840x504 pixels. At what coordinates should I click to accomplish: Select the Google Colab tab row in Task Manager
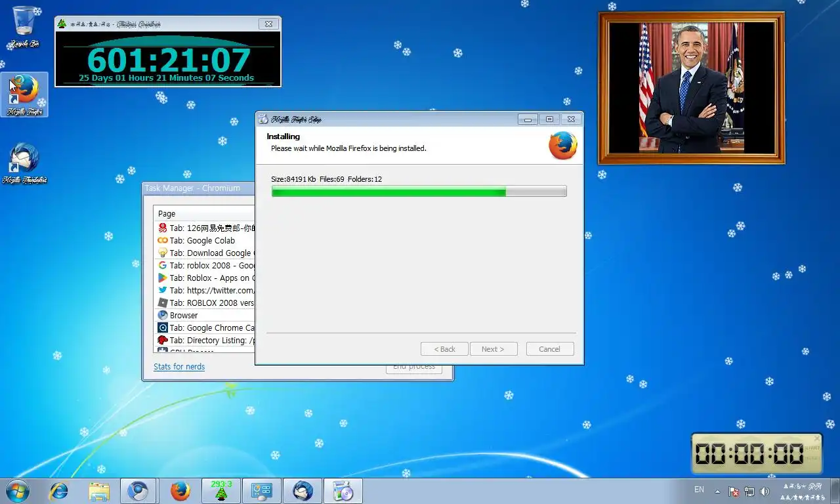(204, 241)
